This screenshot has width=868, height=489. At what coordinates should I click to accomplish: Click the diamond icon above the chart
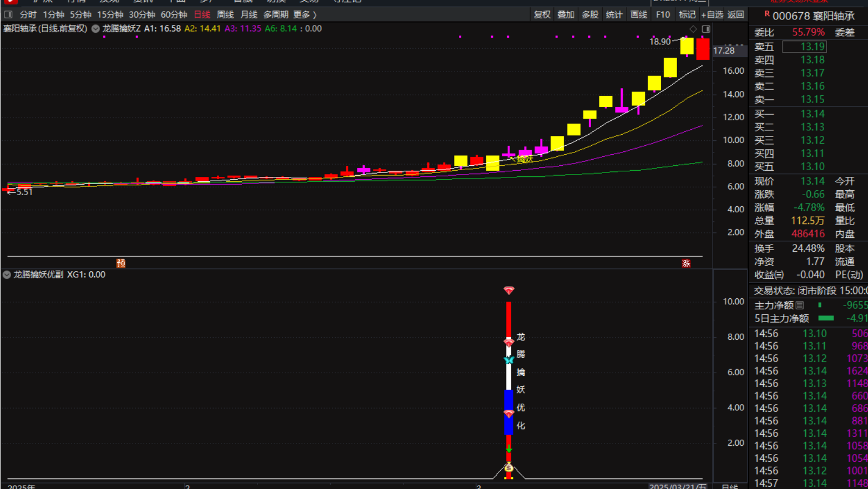click(x=693, y=29)
